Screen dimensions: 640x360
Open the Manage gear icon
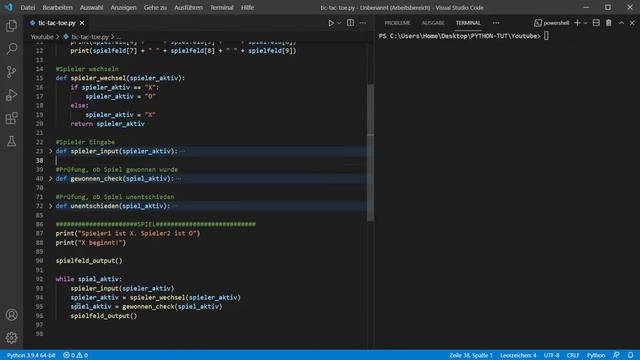pyautogui.click(x=11, y=338)
